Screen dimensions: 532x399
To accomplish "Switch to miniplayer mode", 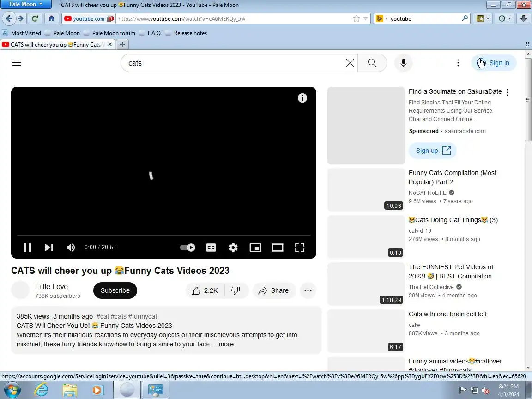I will (x=255, y=248).
